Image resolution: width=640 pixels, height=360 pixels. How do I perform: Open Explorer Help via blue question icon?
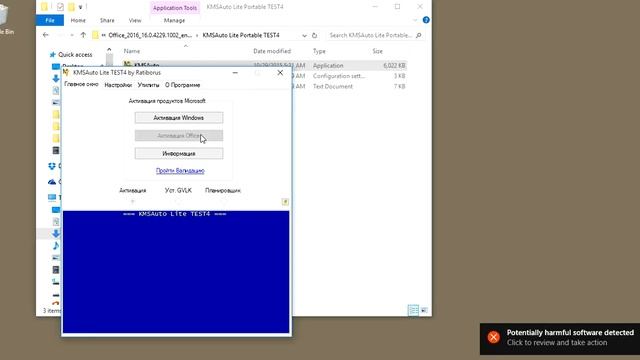pos(426,20)
